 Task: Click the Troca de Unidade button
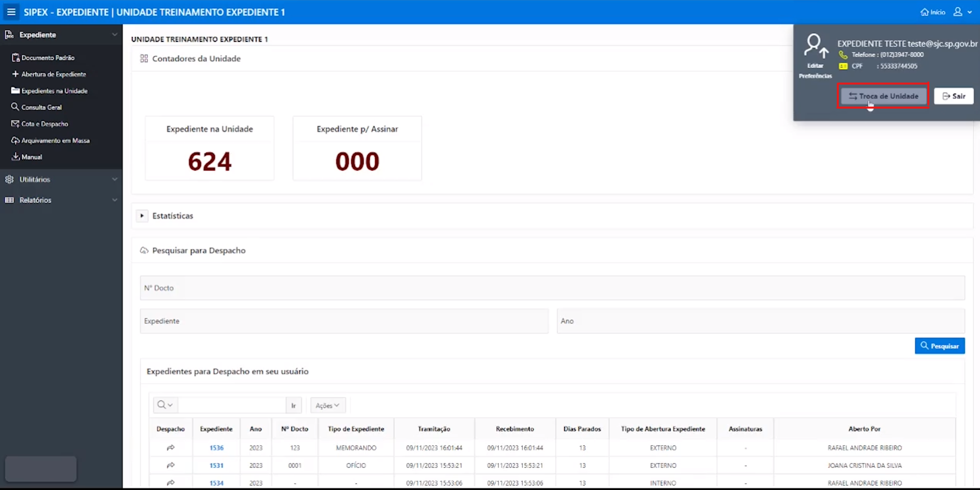pyautogui.click(x=883, y=95)
